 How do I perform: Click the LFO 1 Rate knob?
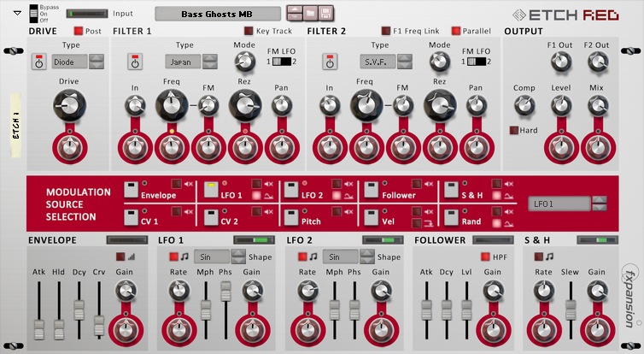(179, 290)
